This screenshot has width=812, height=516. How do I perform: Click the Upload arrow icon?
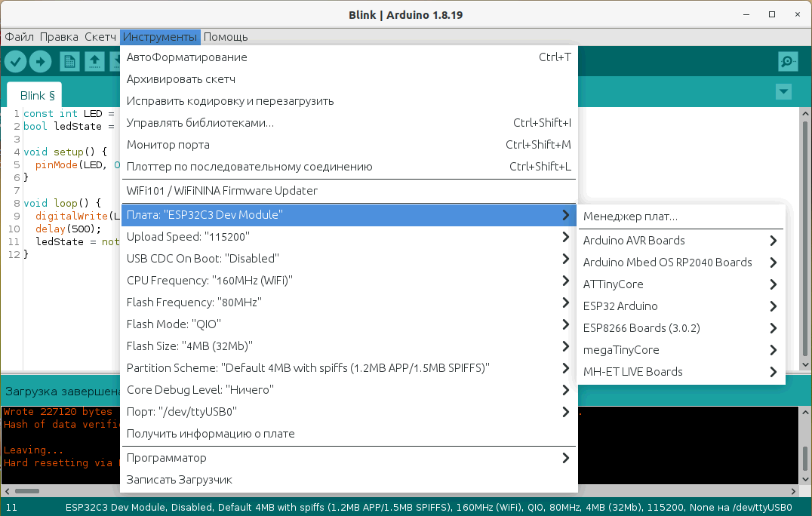coord(41,62)
